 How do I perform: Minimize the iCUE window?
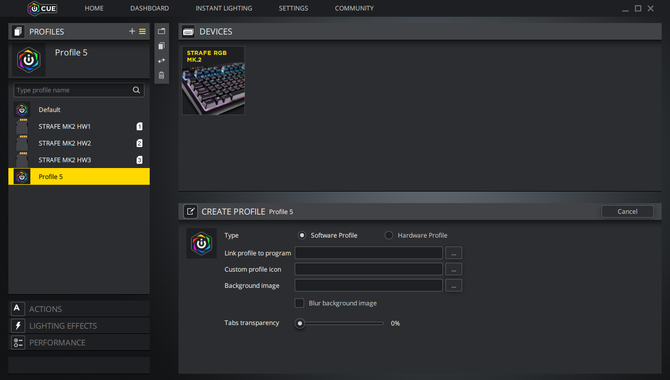click(625, 9)
